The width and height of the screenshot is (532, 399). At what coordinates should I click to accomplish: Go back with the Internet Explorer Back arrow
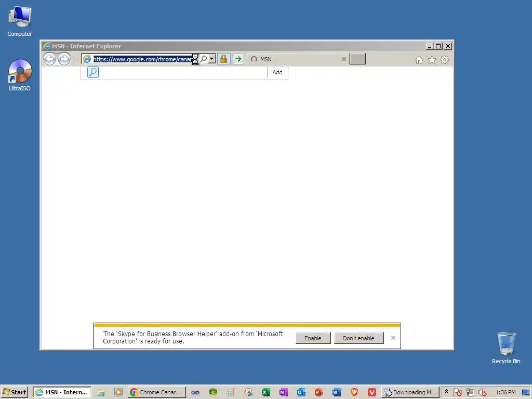tap(49, 59)
